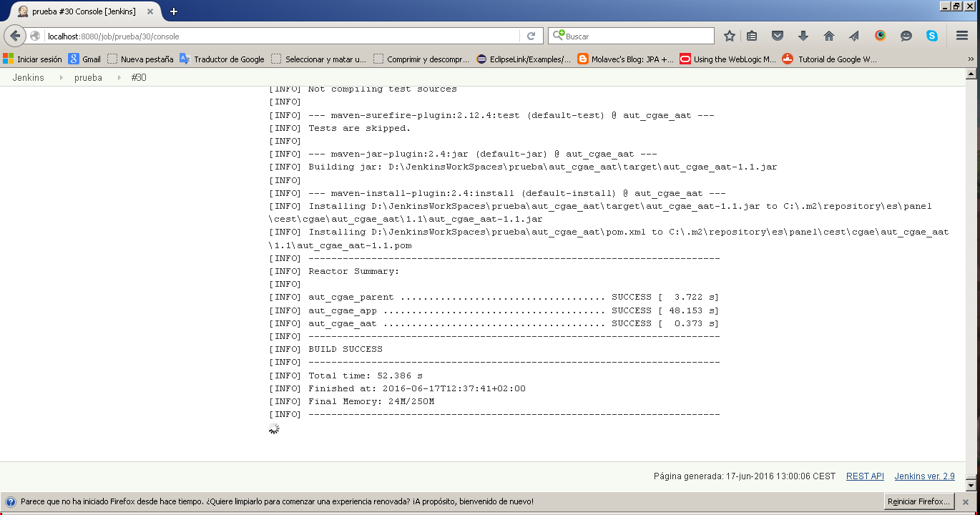Image resolution: width=980 pixels, height=515 pixels.
Task: Click the Buscar search field
Action: [637, 36]
